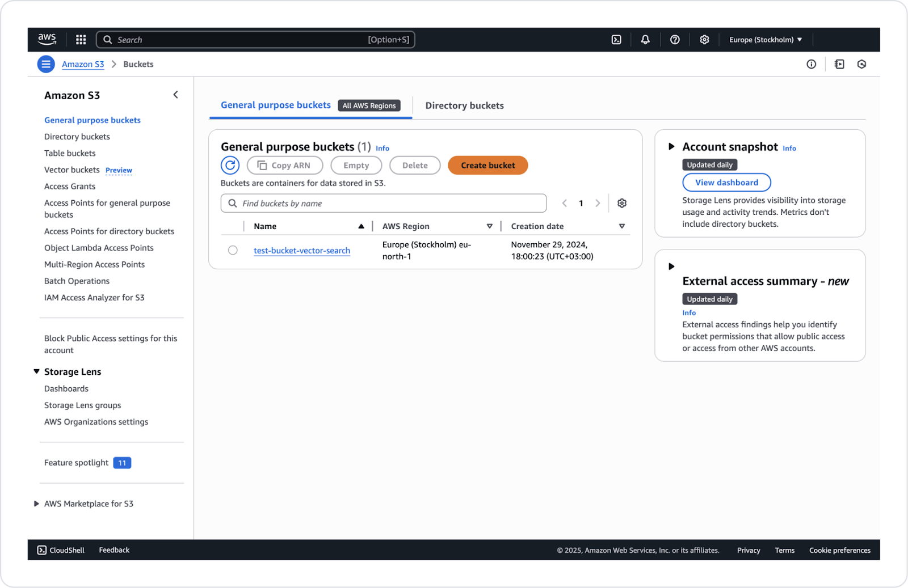Image resolution: width=908 pixels, height=588 pixels.
Task: Open Storage Lens Dashboards
Action: coord(66,388)
